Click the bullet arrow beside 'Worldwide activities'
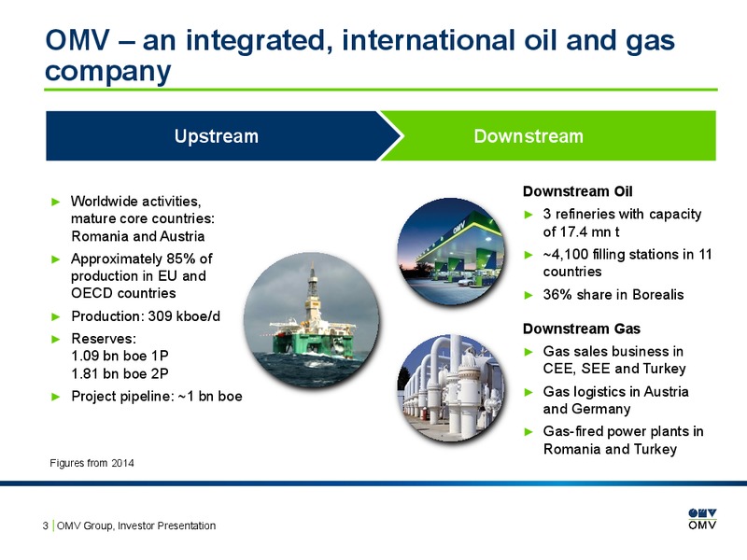Image resolution: width=747 pixels, height=560 pixels. pyautogui.click(x=56, y=202)
